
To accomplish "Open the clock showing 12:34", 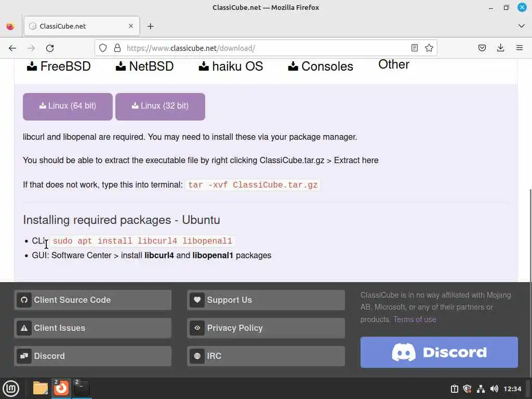I will (512, 389).
